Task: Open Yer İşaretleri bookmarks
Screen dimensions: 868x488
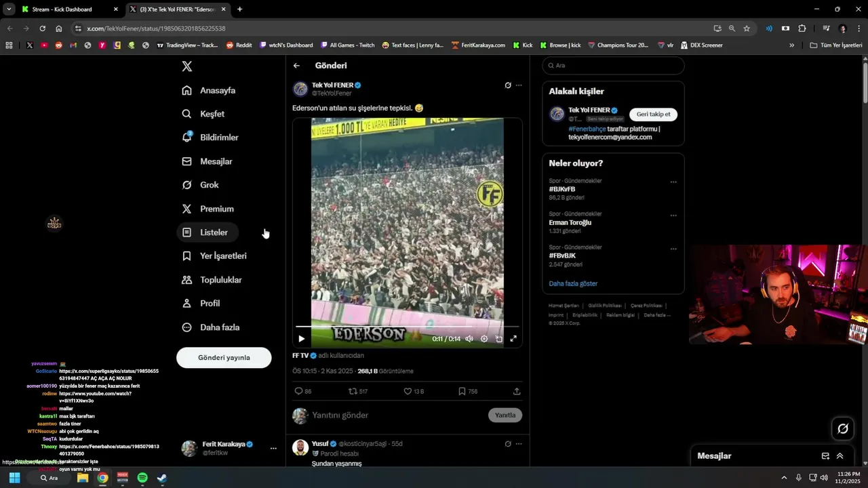Action: pyautogui.click(x=214, y=256)
